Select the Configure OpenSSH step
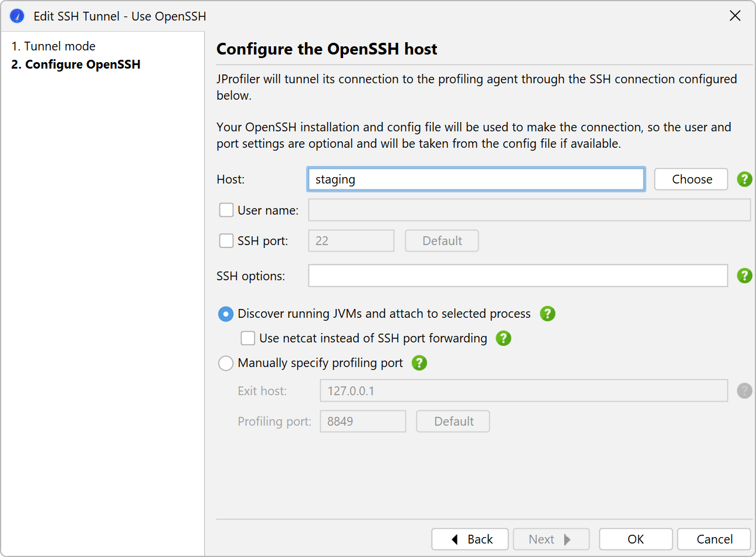This screenshot has height=557, width=756. coord(76,64)
